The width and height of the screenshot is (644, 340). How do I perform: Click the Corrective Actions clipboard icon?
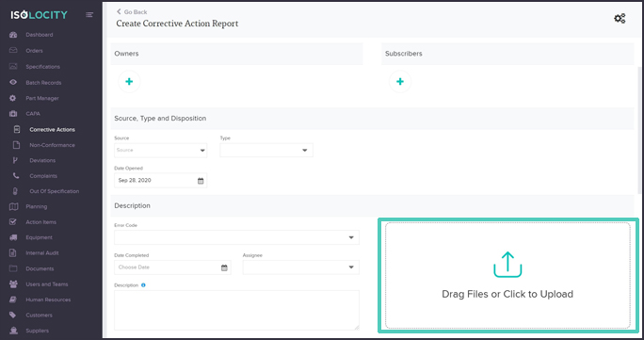(16, 129)
